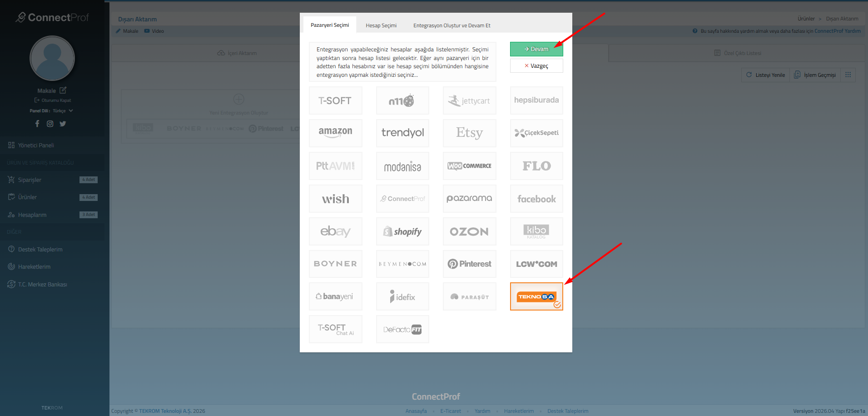This screenshot has height=416, width=868.
Task: Cancel with the Vazgeç button
Action: [x=536, y=66]
